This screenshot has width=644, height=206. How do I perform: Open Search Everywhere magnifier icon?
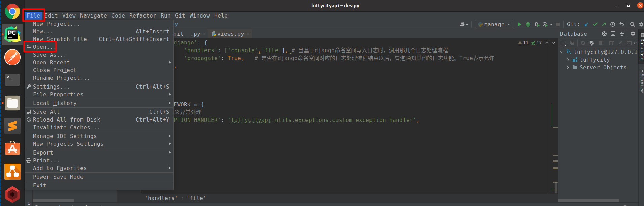click(632, 24)
